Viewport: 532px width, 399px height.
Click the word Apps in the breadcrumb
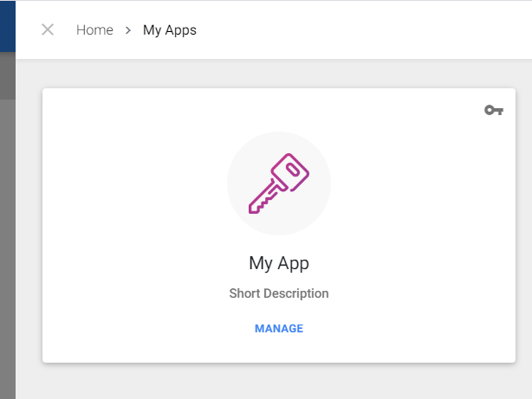click(181, 30)
